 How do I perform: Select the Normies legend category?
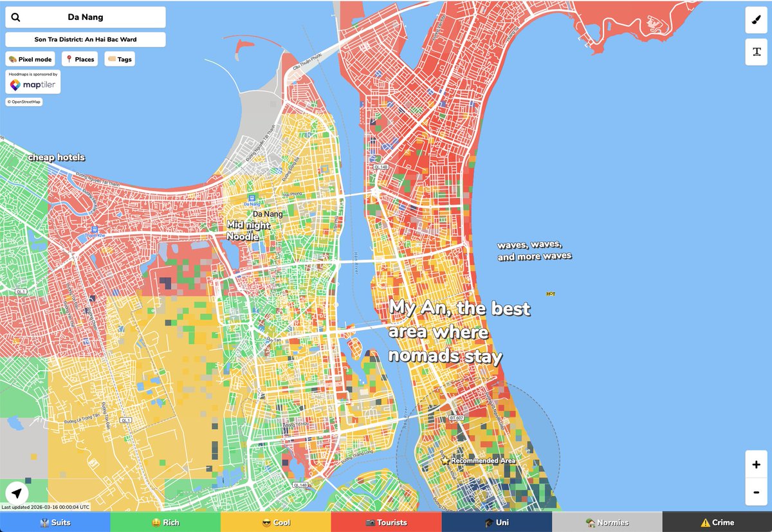click(607, 522)
